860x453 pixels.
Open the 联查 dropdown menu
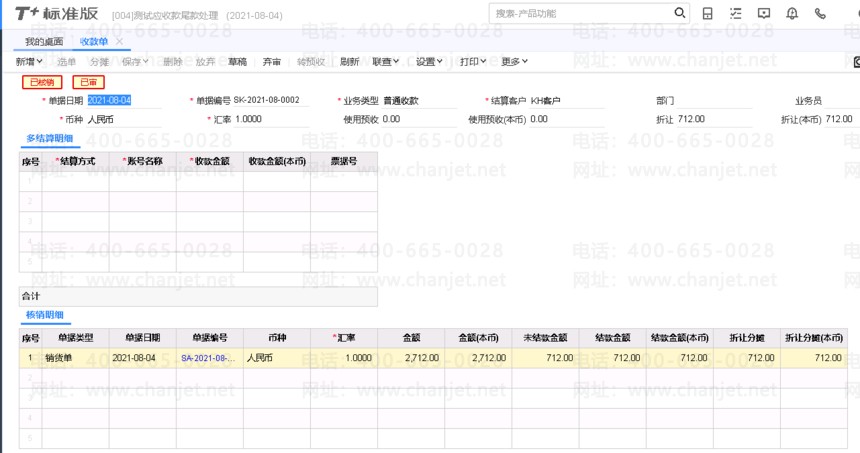point(385,62)
